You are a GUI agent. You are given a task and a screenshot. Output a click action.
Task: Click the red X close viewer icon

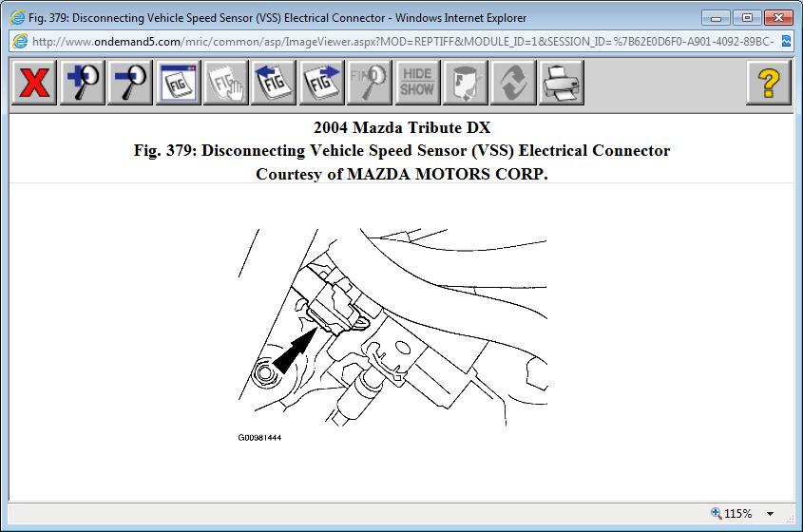(x=34, y=82)
